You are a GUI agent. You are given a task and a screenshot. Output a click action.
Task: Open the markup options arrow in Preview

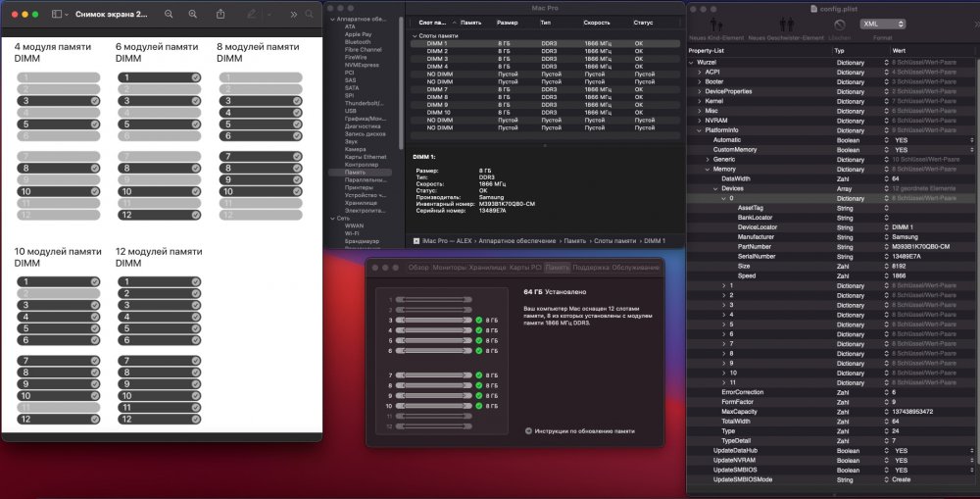click(x=269, y=14)
